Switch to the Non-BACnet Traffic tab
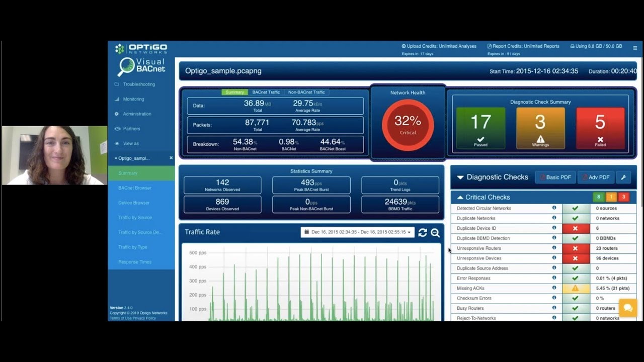 306,93
